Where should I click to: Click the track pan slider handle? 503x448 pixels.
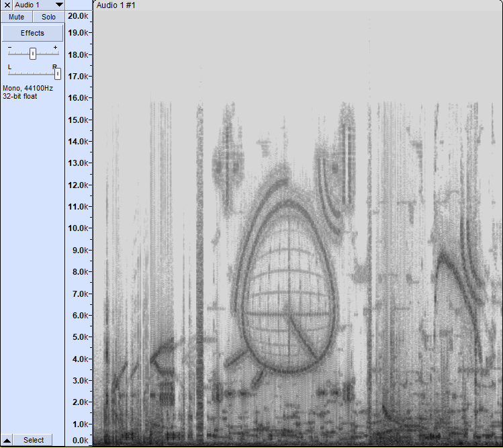click(58, 74)
